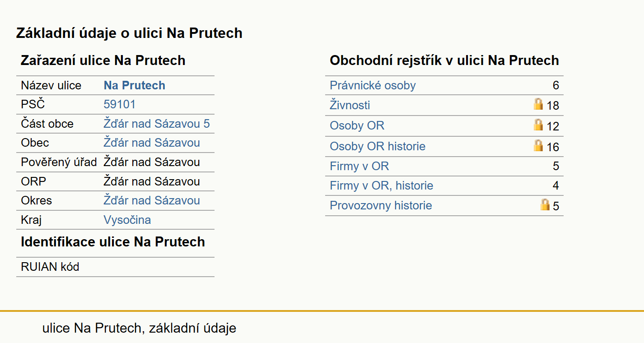
Task: Open postal code 59101 link
Action: (x=119, y=105)
